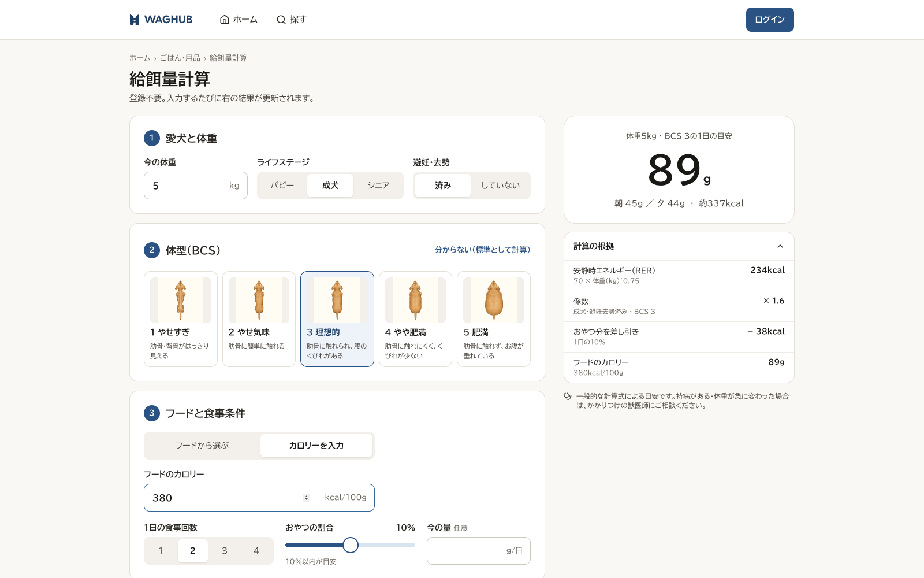924x578 pixels.
Task: Select the 4 やや肥満 body type card
Action: point(415,319)
